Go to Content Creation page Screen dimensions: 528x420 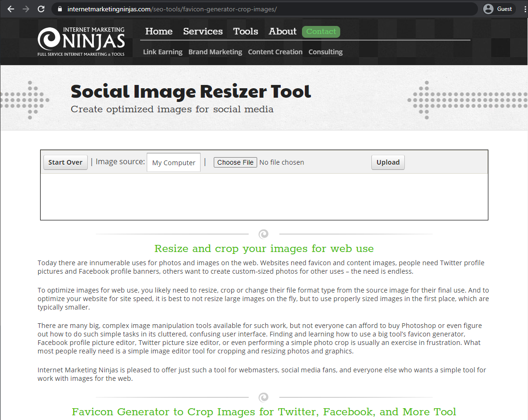(275, 52)
